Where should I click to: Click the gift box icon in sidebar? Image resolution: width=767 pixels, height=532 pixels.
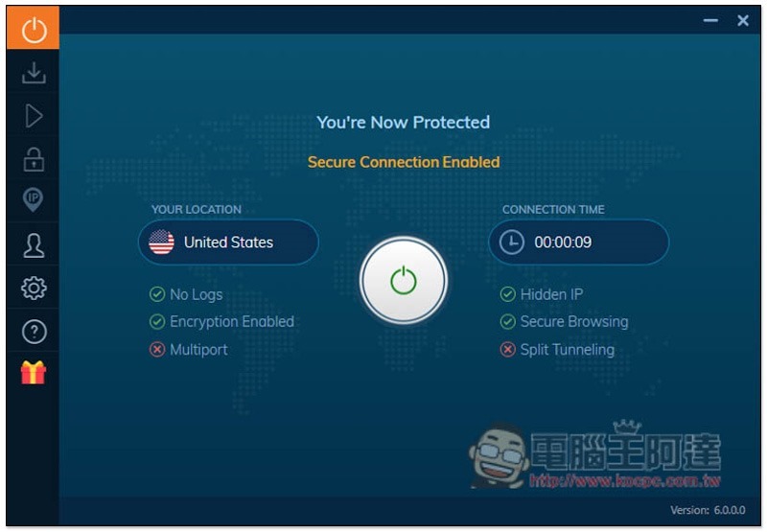pos(34,373)
